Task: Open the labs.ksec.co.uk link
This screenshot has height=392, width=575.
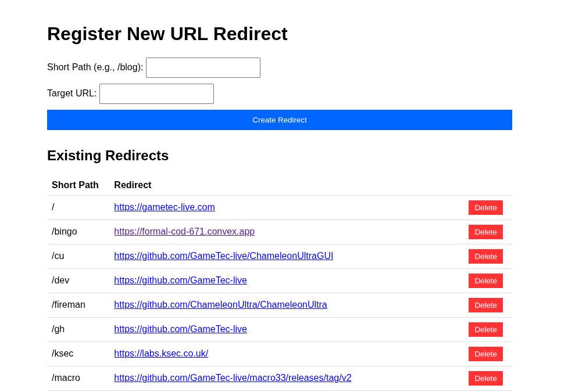Action: [x=161, y=354]
